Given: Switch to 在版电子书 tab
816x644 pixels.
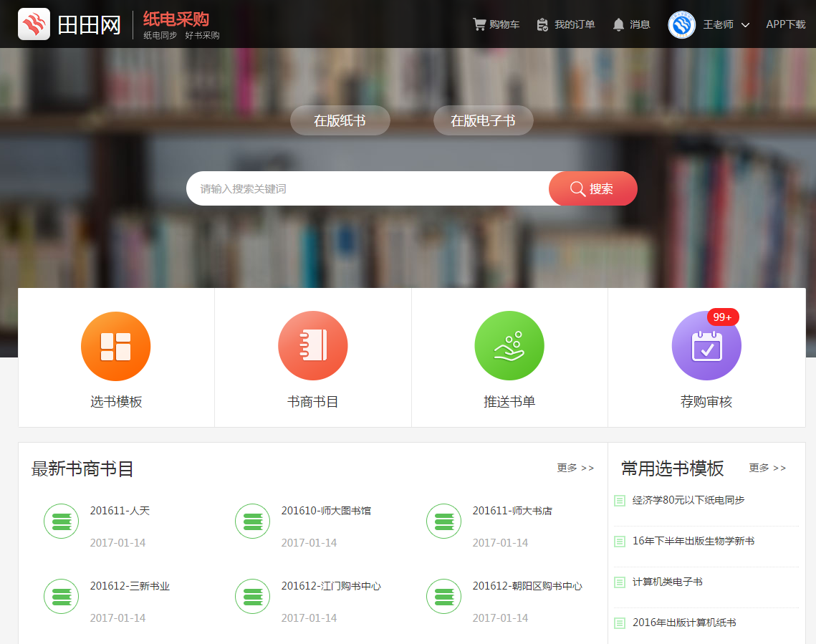Looking at the screenshot, I should pos(483,120).
